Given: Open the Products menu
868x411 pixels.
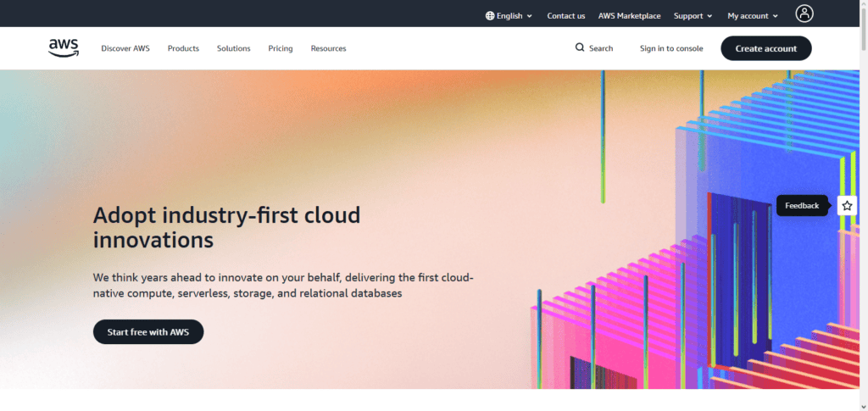Looking at the screenshot, I should (183, 48).
